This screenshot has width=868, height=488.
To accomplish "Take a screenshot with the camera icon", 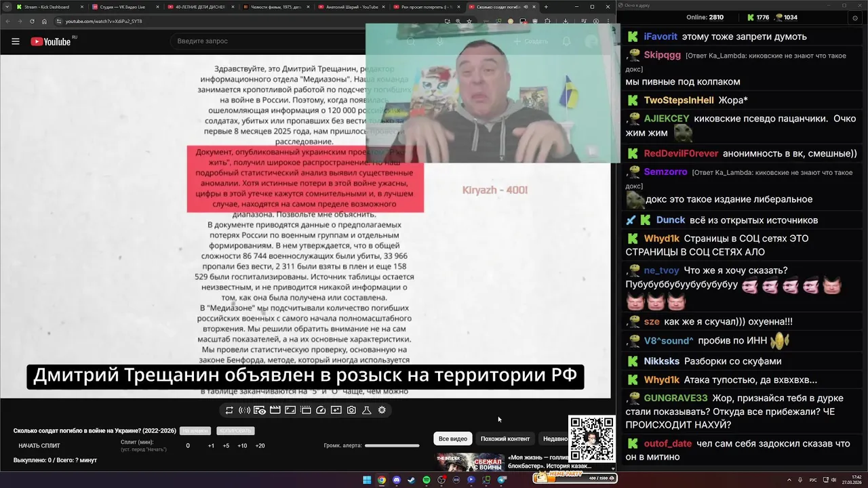I will (x=351, y=410).
